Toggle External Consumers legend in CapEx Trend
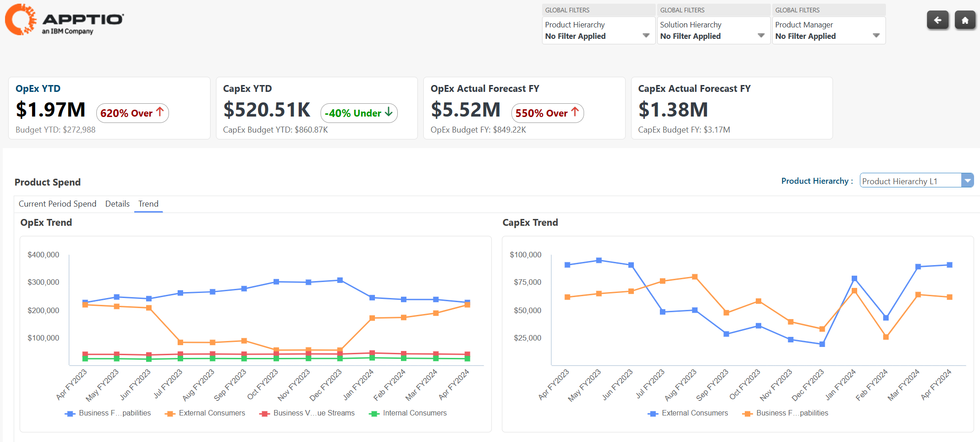 pos(689,413)
